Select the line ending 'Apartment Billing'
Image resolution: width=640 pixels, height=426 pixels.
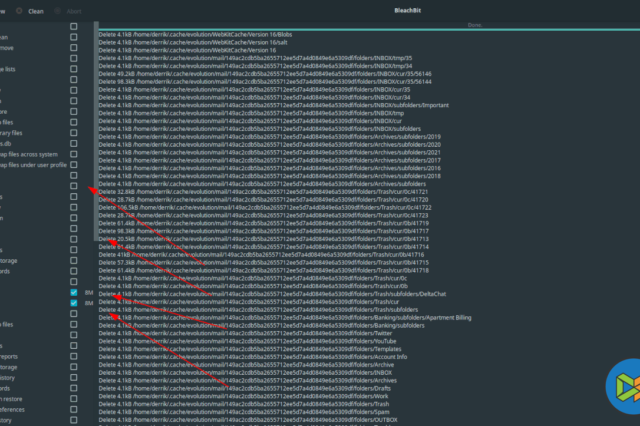285,317
